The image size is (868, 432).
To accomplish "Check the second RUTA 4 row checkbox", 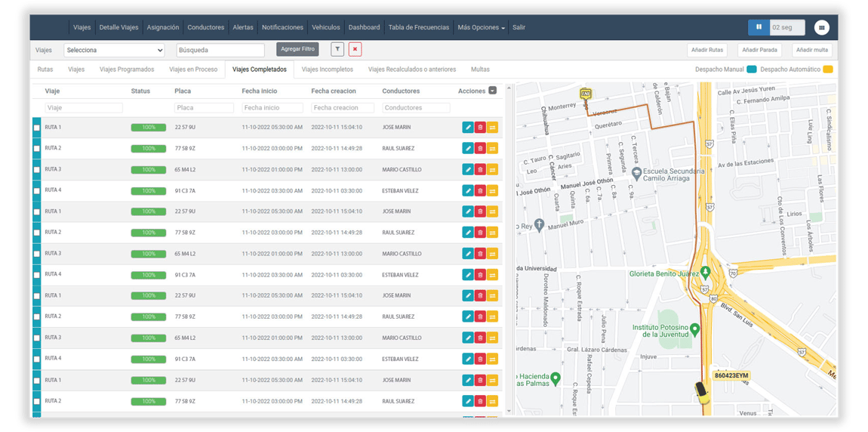I will (x=36, y=275).
